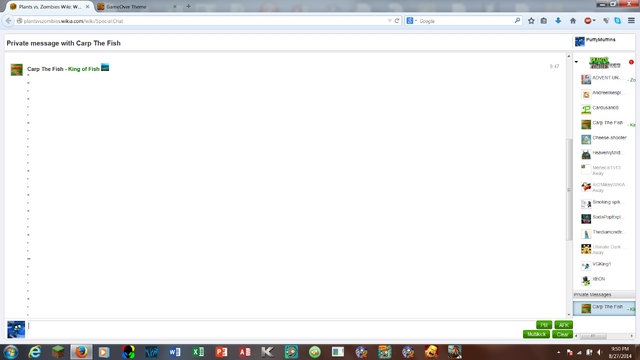Viewport: 640px width, 360px height.
Task: Collapse the wiki user list arrow
Action: click(576, 62)
